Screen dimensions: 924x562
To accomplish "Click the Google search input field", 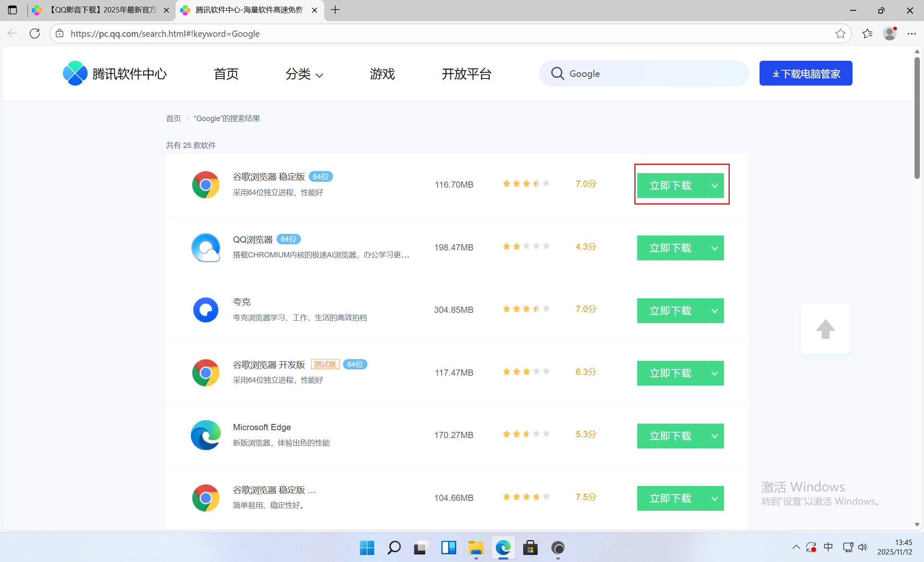I will click(x=653, y=74).
